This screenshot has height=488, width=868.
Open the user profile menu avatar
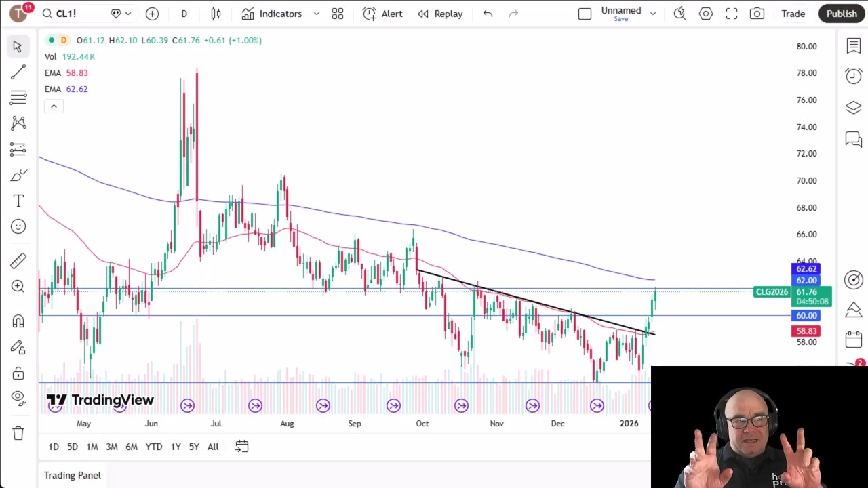18,13
